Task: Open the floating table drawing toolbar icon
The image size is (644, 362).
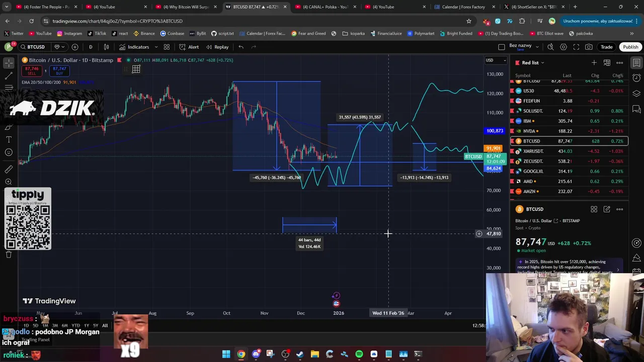Action: 136,69
